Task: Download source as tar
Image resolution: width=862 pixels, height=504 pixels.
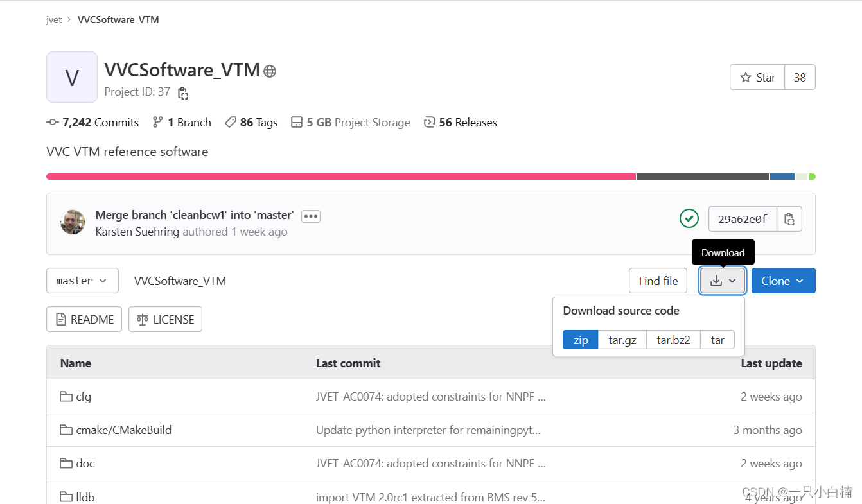Action: pos(717,340)
